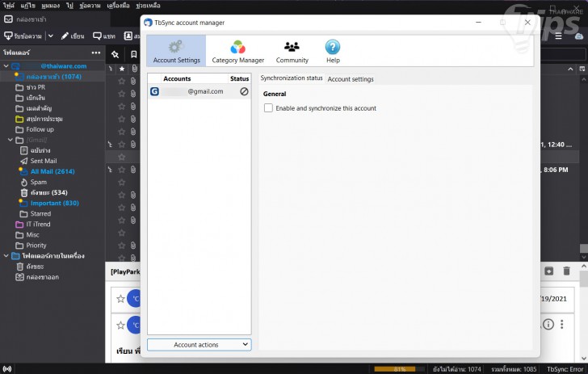588x374 pixels.
Task: Open Account Settings in TbSync manager
Action: [176, 52]
